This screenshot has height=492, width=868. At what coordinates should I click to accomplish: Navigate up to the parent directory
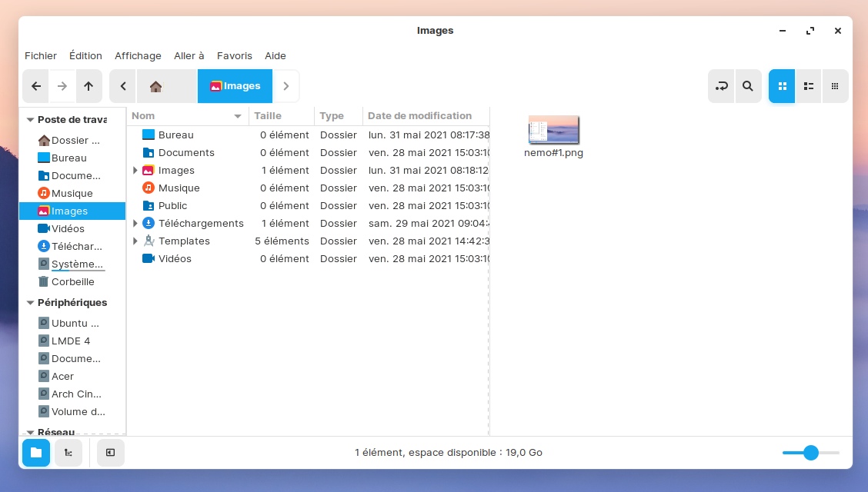[x=88, y=86]
